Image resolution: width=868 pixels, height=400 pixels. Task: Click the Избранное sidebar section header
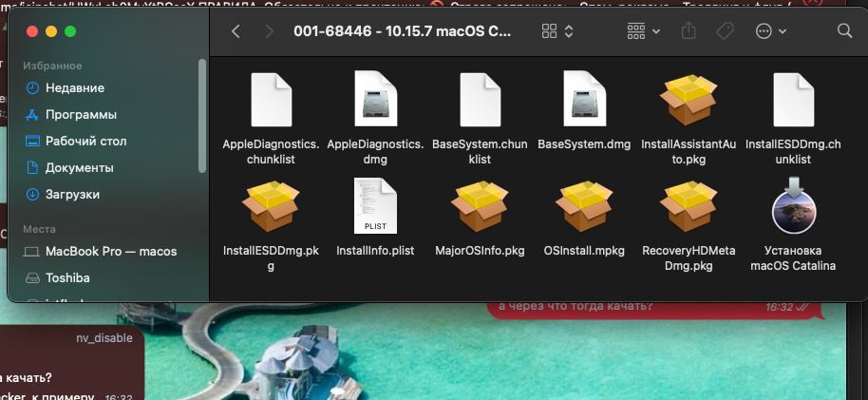(x=52, y=66)
